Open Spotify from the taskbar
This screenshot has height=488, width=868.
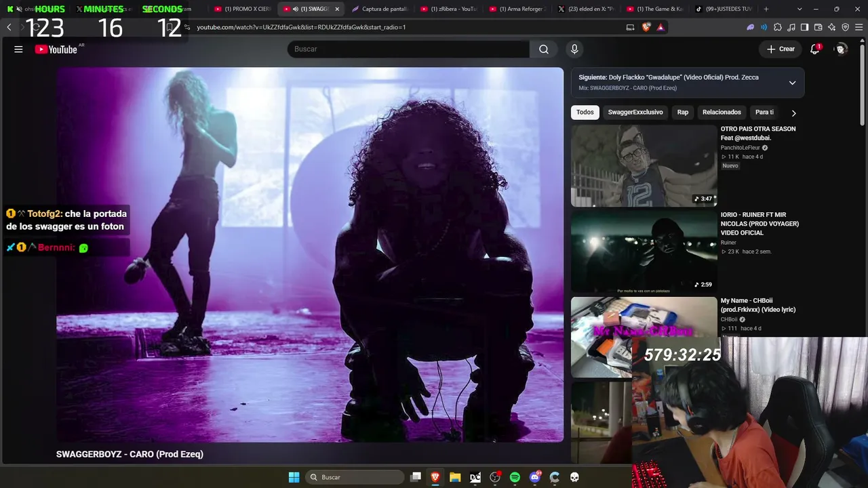515,477
